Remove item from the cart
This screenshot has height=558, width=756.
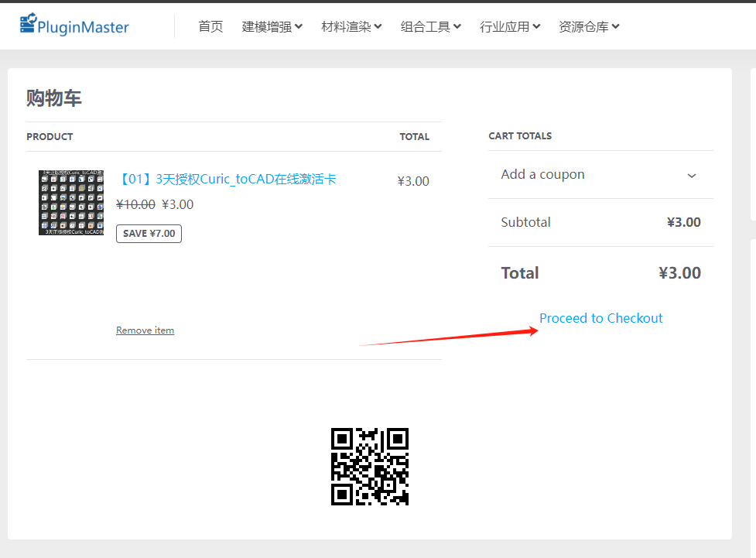(x=145, y=330)
